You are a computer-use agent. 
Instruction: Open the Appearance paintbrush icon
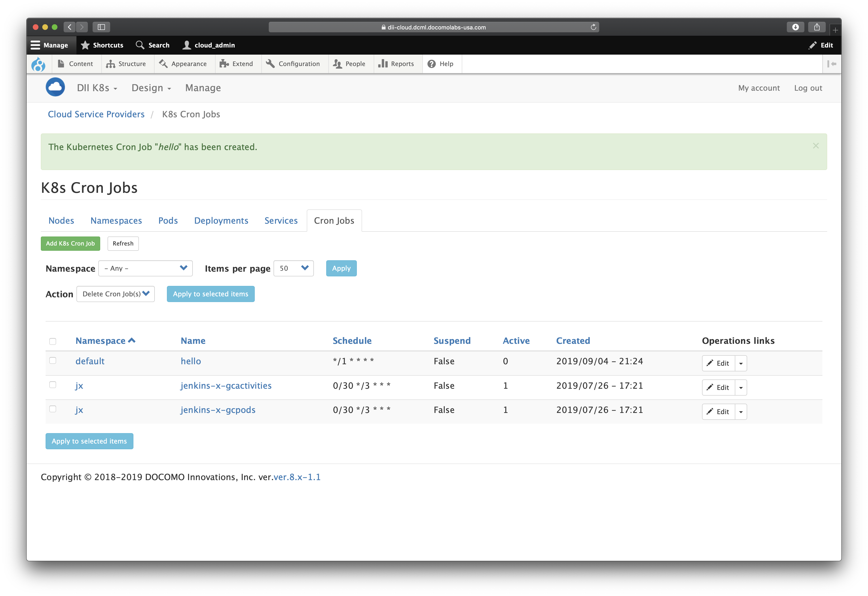(x=163, y=64)
